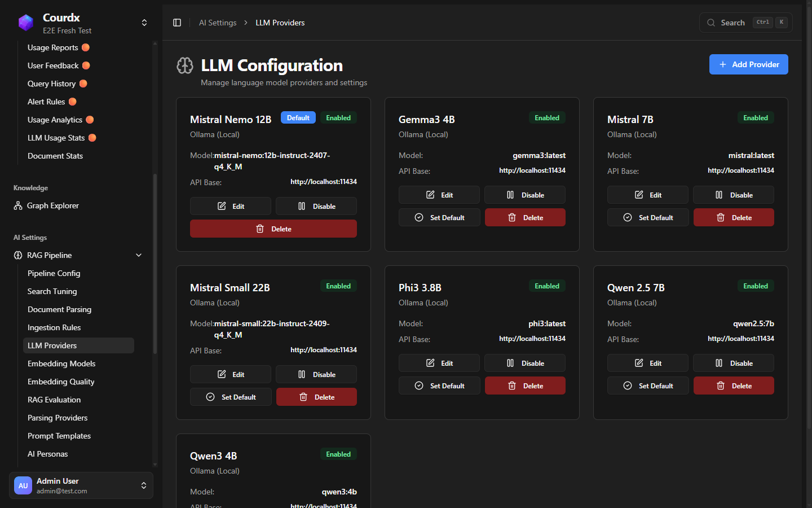Edit the Qwen 2.5 7B provider
812x508 pixels.
(647, 364)
